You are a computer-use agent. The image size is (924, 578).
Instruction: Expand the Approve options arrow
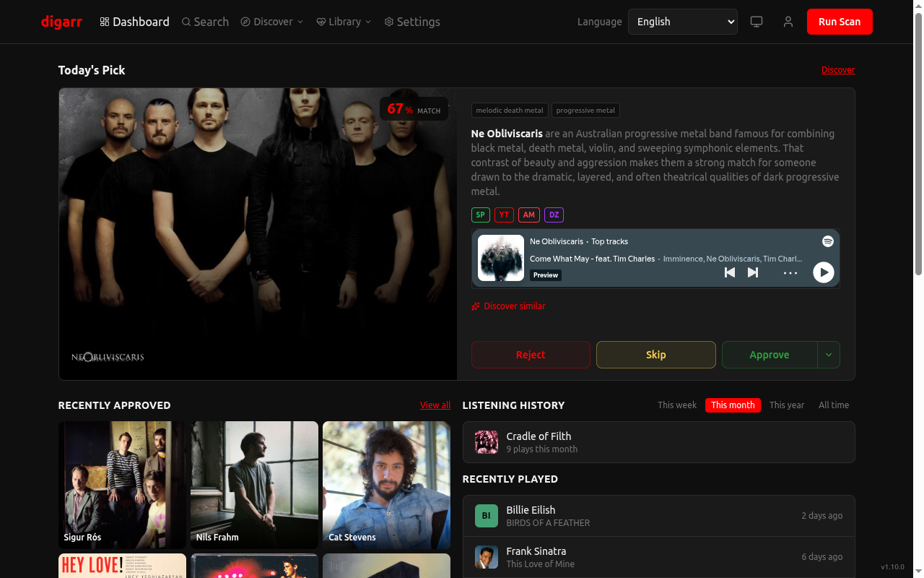(x=829, y=355)
